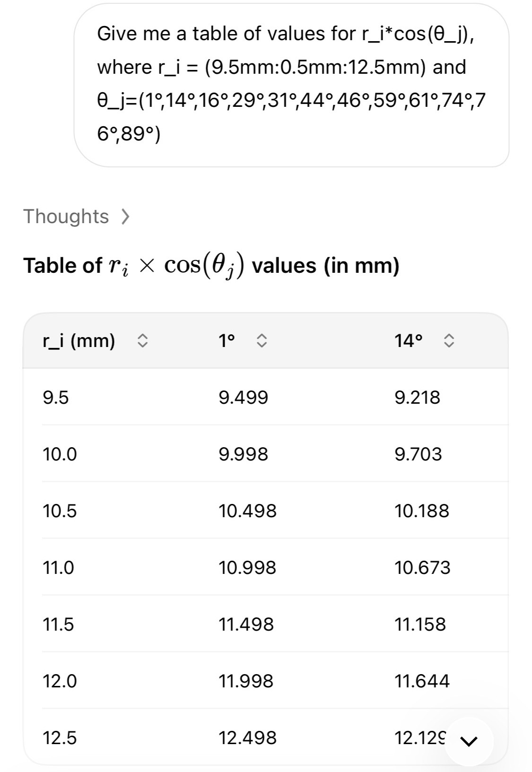Screen dimensions: 532x772
Task: Select the r_i (mm) column header
Action: click(x=79, y=340)
